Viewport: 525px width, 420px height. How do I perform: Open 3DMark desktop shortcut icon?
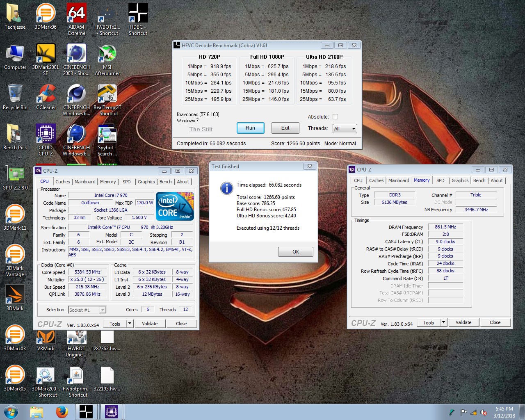click(x=15, y=298)
